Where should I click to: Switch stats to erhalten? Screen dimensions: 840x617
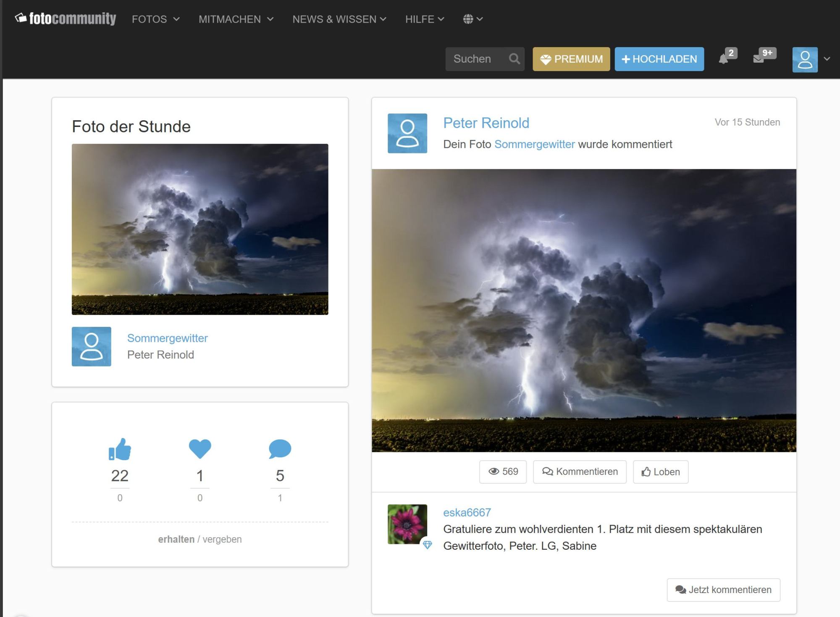click(x=176, y=539)
